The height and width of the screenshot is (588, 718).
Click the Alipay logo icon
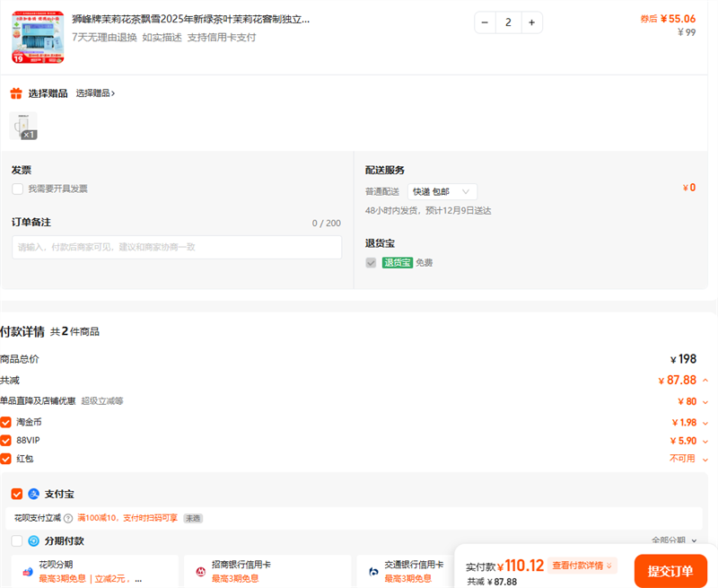pos(34,494)
